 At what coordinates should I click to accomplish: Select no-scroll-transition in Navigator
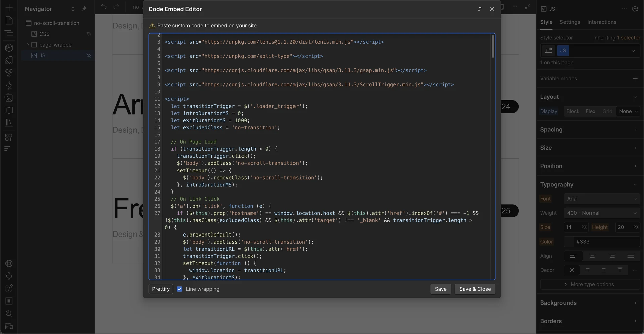coord(56,23)
